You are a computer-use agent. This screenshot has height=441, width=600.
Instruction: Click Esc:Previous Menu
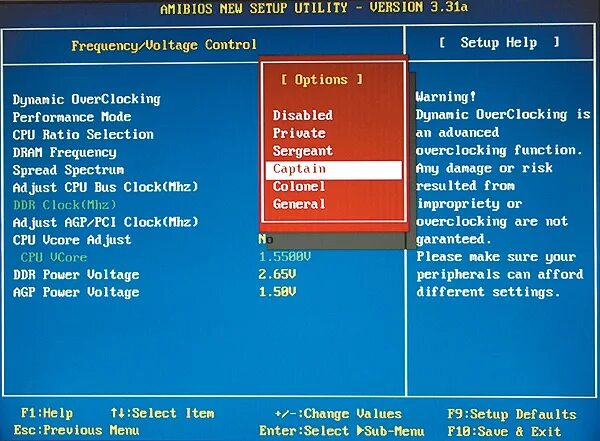(76, 430)
